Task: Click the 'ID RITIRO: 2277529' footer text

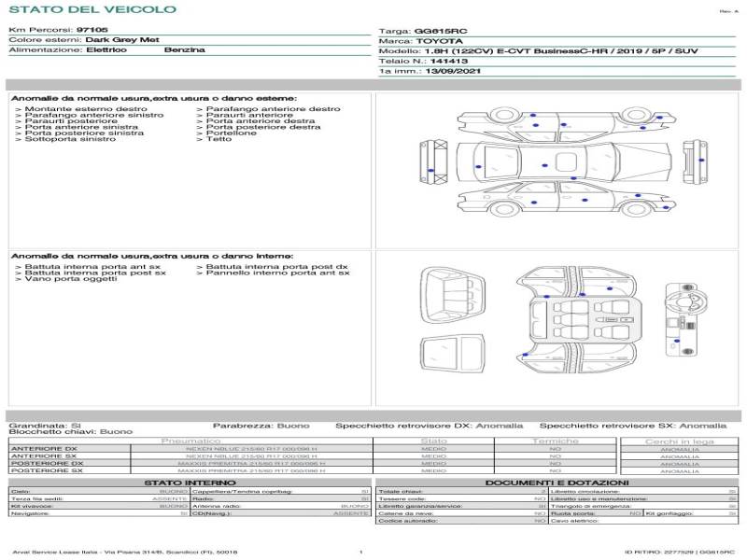Action: pos(659,553)
